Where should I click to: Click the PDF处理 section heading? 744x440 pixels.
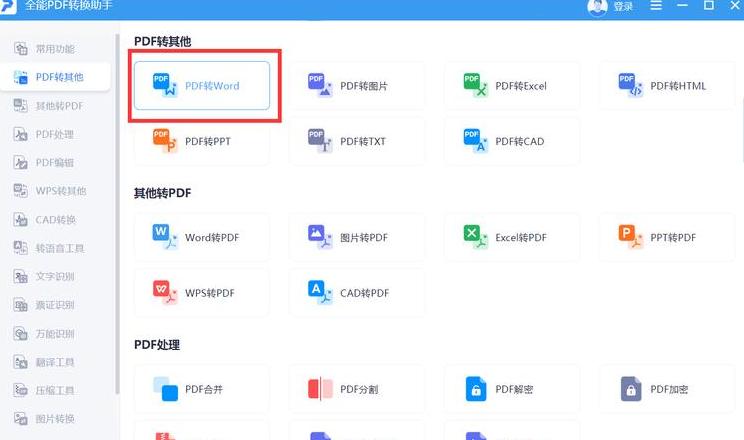(157, 345)
